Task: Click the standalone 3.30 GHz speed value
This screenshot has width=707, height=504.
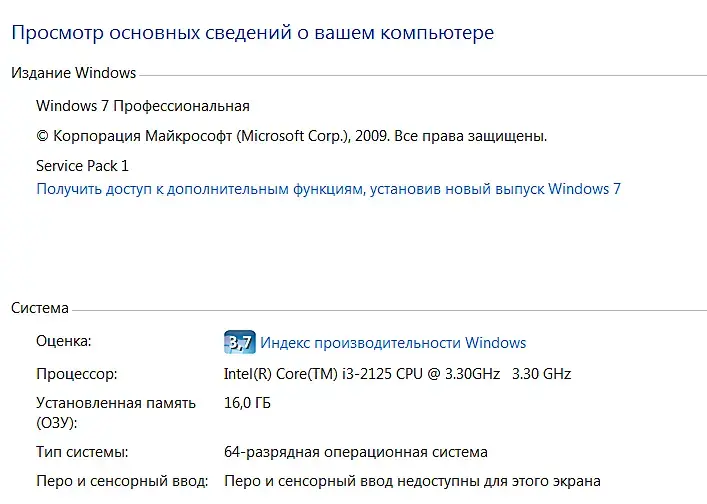Action: pos(541,374)
